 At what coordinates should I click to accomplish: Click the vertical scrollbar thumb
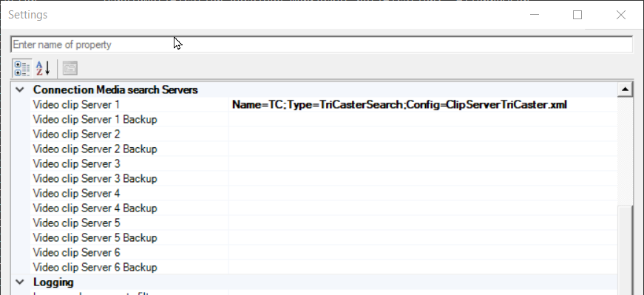coord(625,250)
